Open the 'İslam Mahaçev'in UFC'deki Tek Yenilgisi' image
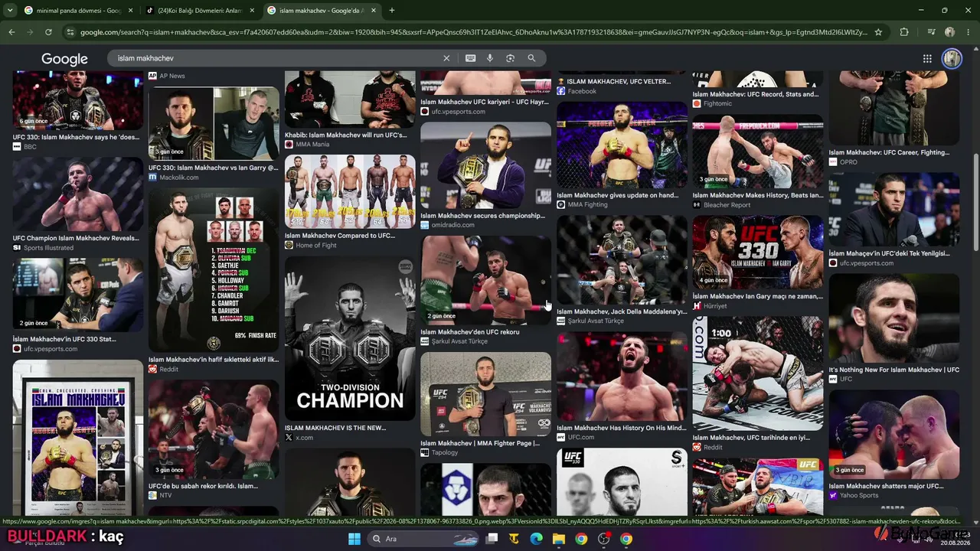 (893, 209)
